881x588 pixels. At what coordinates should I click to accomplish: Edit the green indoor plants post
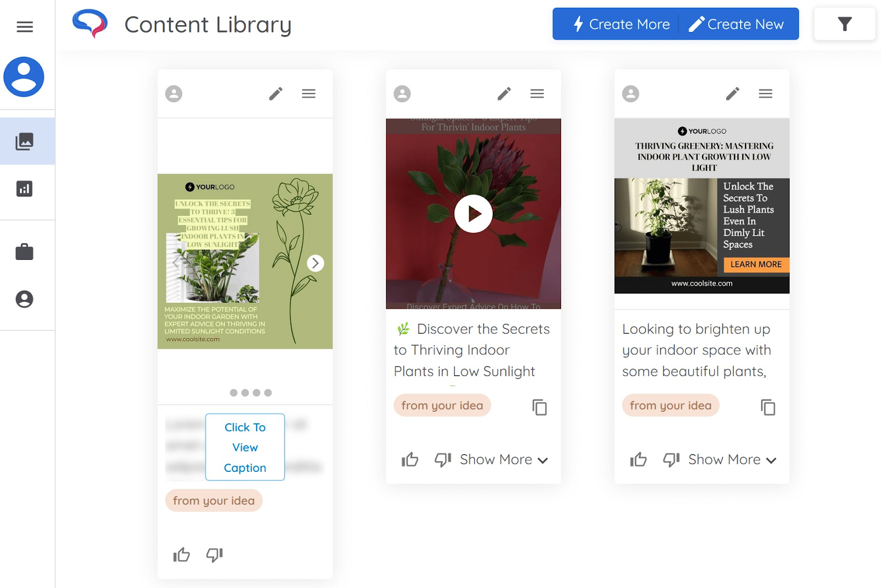click(x=276, y=94)
